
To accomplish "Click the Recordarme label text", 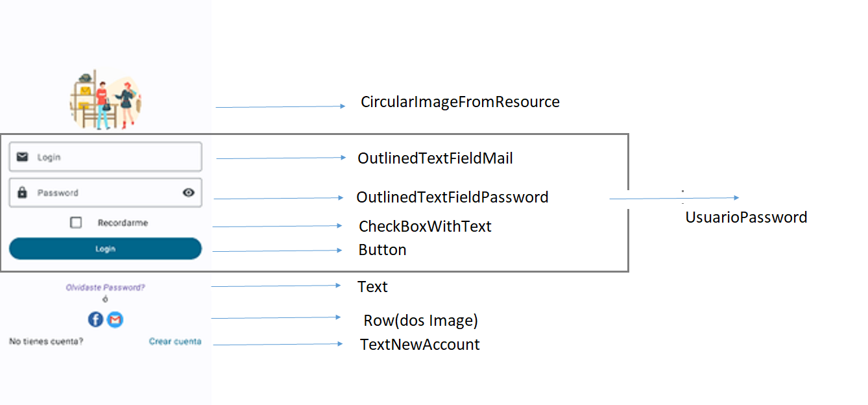I will coord(123,223).
